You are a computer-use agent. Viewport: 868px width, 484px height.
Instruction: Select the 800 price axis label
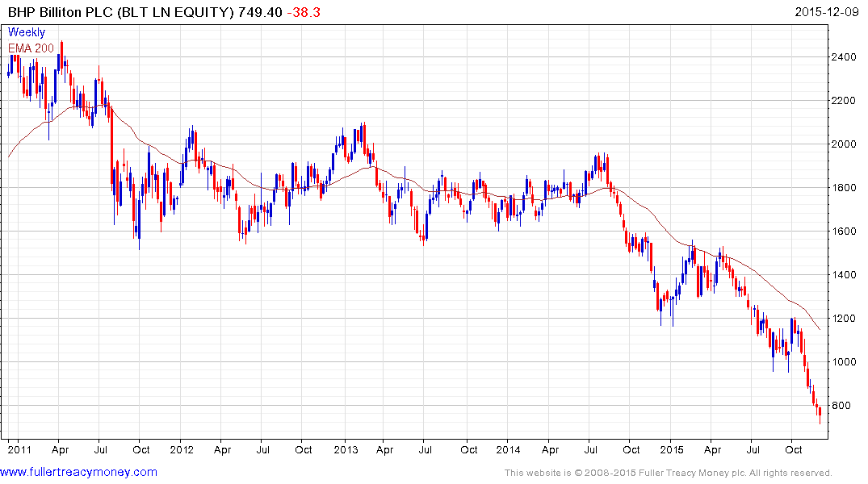point(841,406)
